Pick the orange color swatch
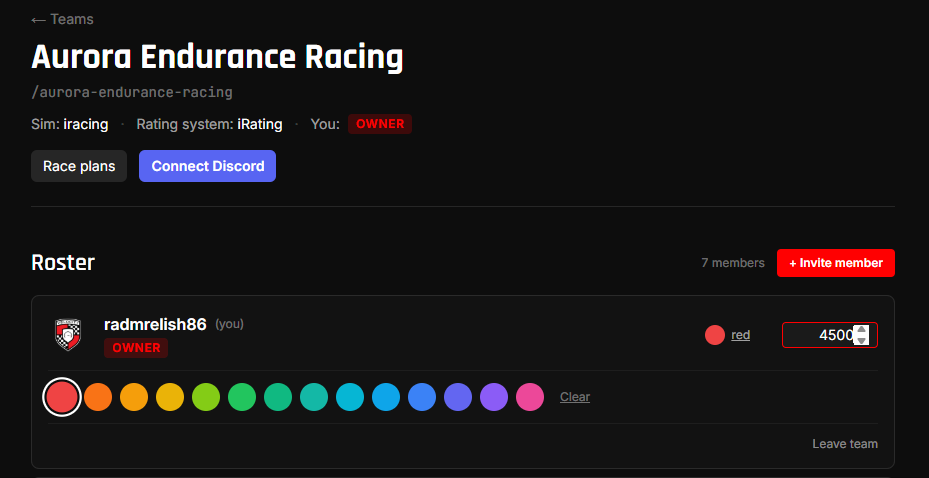The height and width of the screenshot is (478, 929). (98, 397)
